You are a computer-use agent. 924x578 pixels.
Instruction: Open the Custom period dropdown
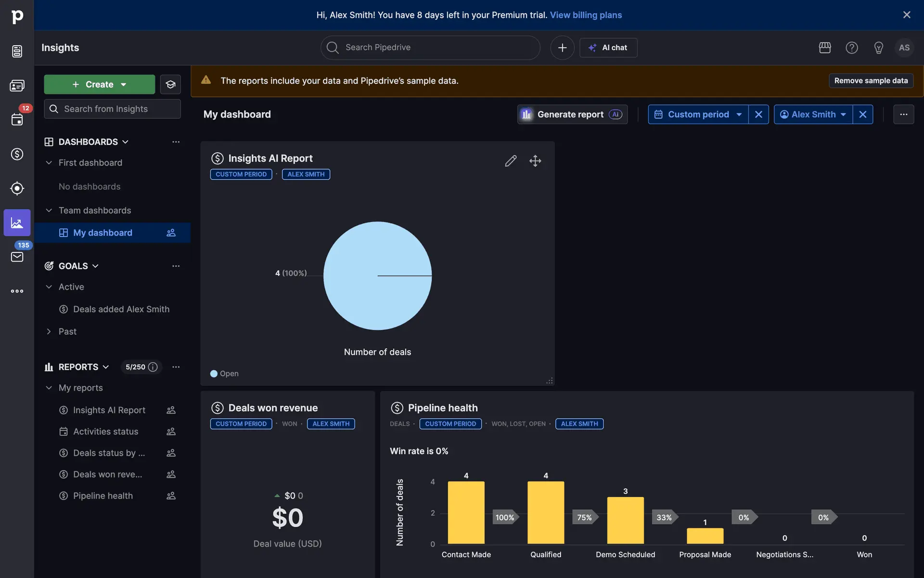[698, 115]
